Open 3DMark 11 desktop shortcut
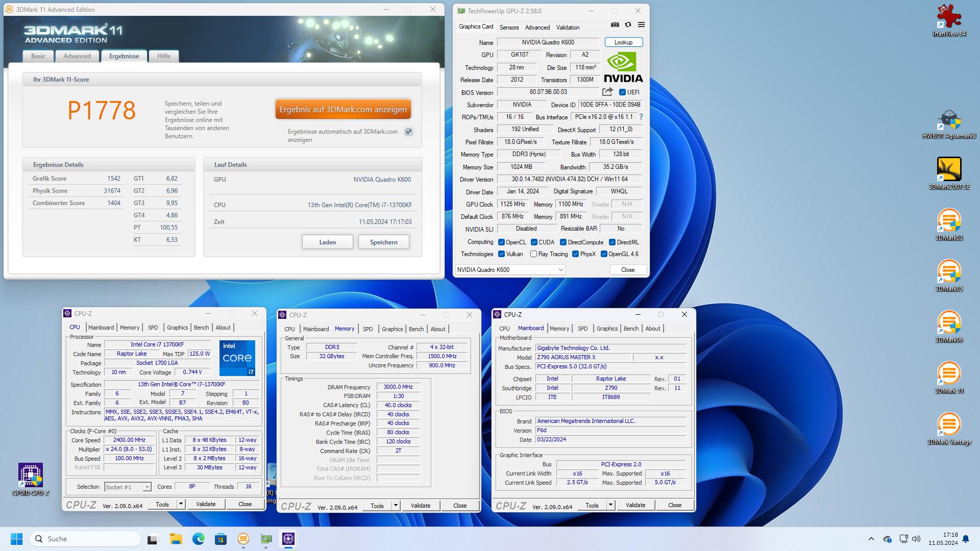The image size is (980, 551). [x=949, y=378]
